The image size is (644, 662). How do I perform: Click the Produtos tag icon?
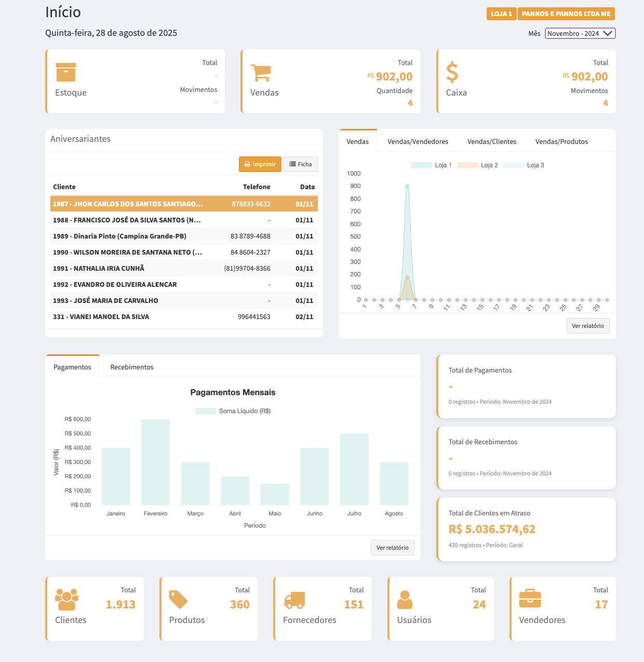(178, 600)
